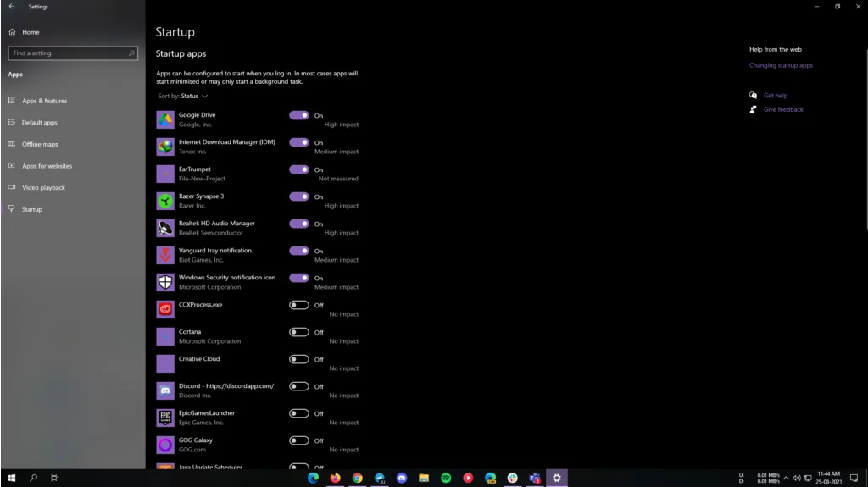Enable Creative Cloud startup toggle

click(x=298, y=359)
